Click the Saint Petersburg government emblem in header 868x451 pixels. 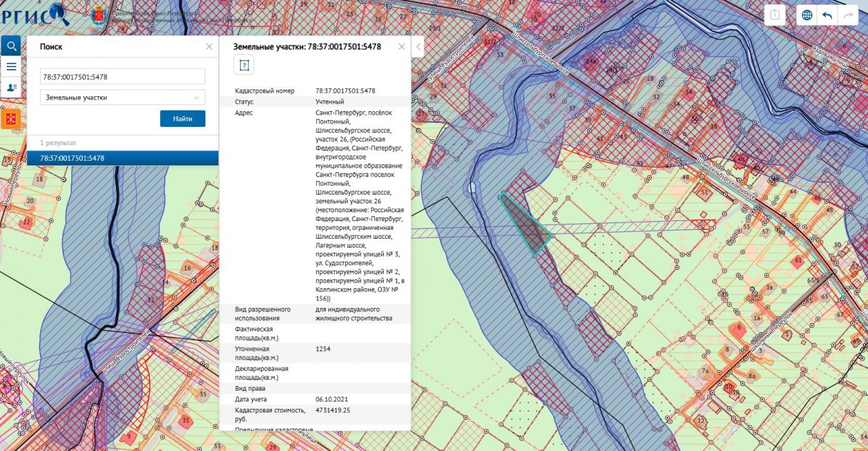pos(100,16)
